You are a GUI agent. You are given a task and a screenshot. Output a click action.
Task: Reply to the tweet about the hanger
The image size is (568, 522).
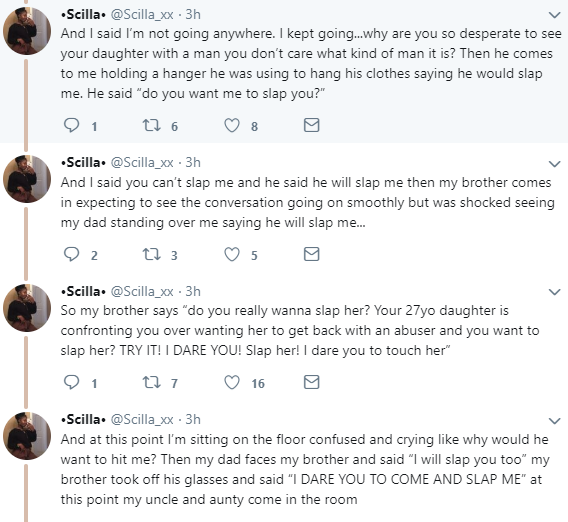tap(71, 125)
